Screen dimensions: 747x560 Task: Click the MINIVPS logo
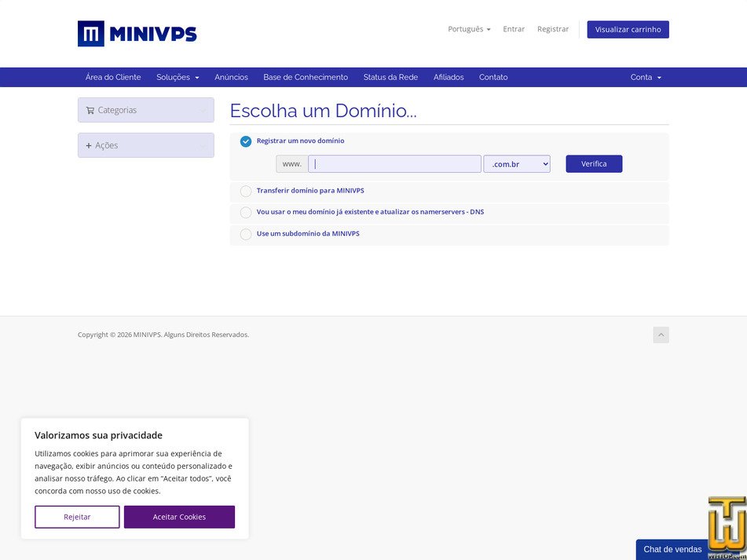coord(137,34)
